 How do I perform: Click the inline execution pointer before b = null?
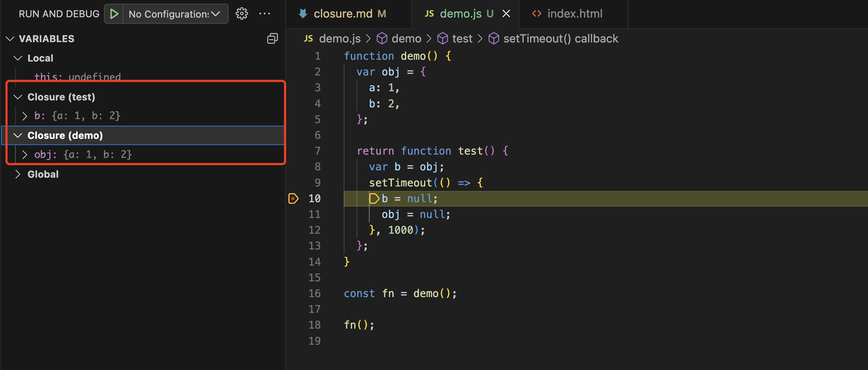(x=374, y=199)
